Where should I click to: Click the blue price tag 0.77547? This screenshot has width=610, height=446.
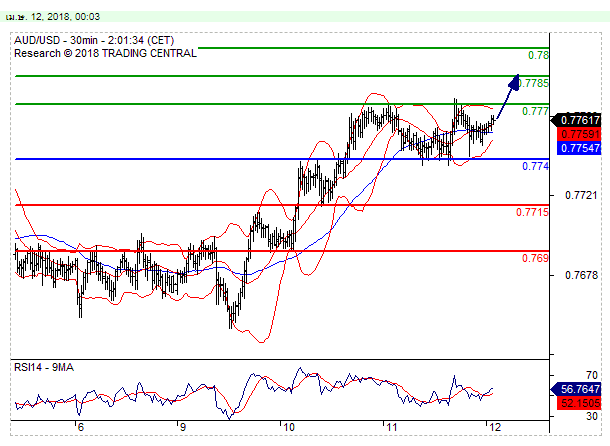coord(580,148)
